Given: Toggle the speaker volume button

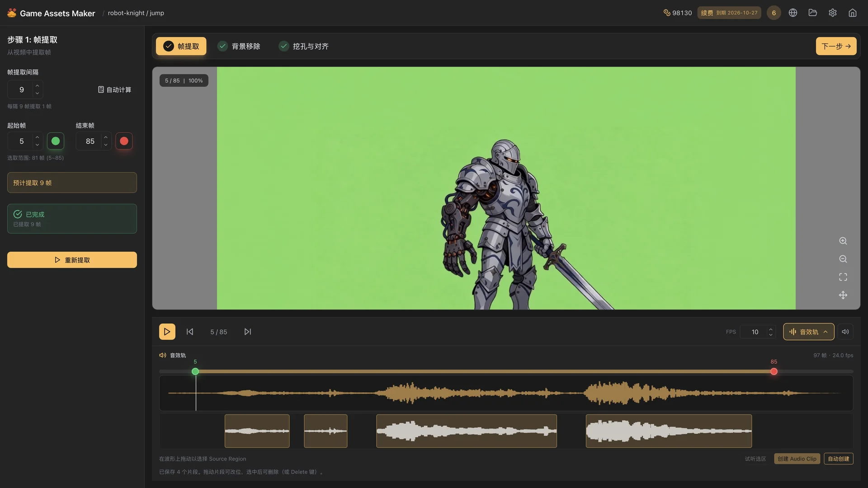Looking at the screenshot, I should pos(845,332).
